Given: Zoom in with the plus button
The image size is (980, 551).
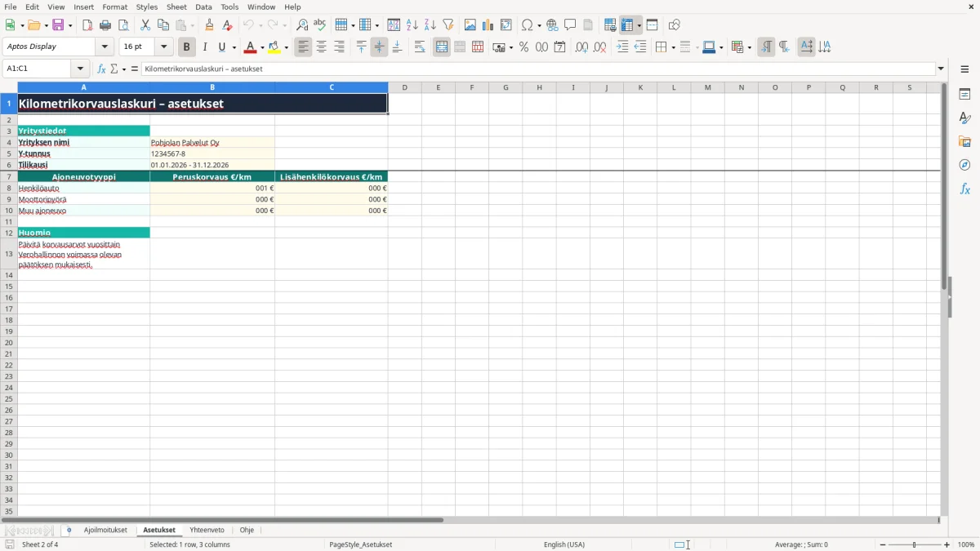Looking at the screenshot, I should [x=947, y=544].
